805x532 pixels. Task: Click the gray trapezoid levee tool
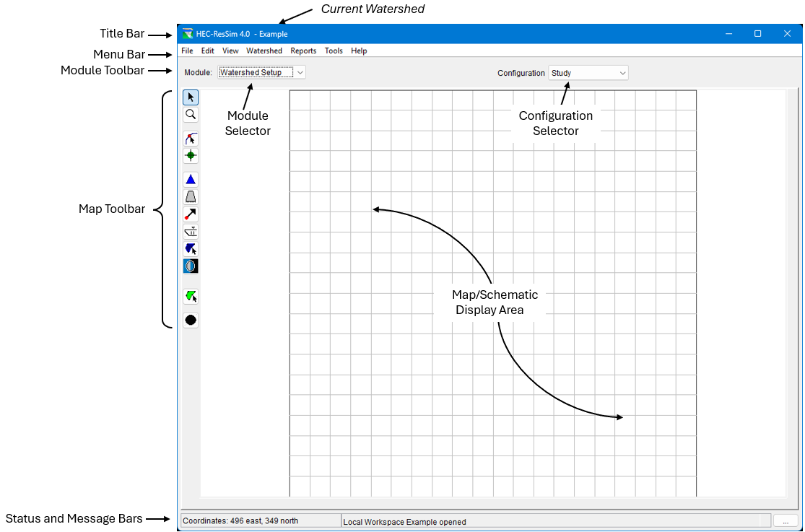click(x=191, y=196)
